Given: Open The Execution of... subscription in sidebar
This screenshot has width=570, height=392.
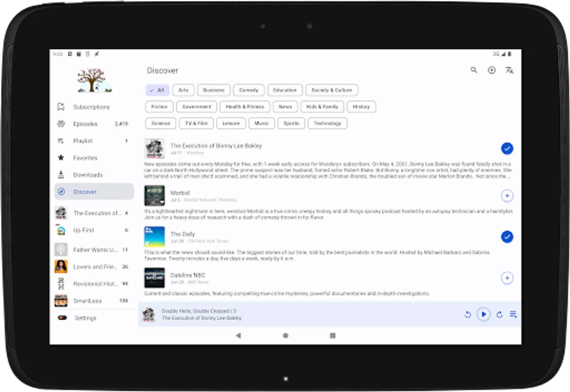Looking at the screenshot, I should pyautogui.click(x=94, y=213).
